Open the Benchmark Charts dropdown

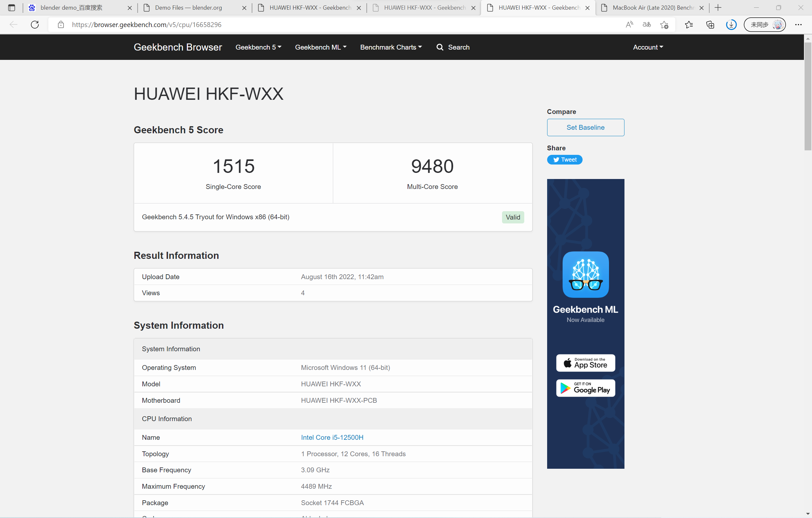(x=391, y=47)
